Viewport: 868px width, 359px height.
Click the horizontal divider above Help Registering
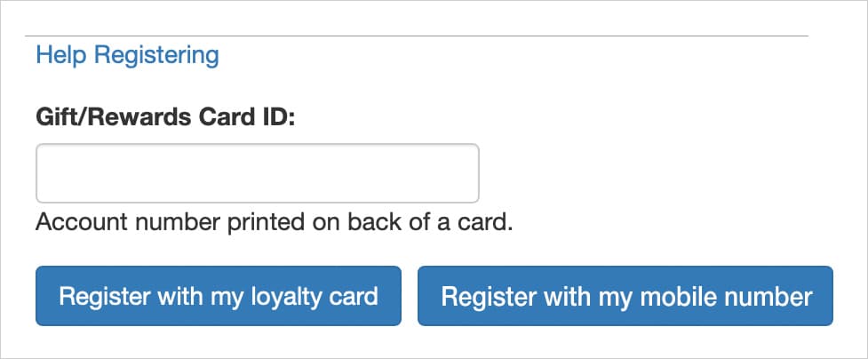pos(417,36)
